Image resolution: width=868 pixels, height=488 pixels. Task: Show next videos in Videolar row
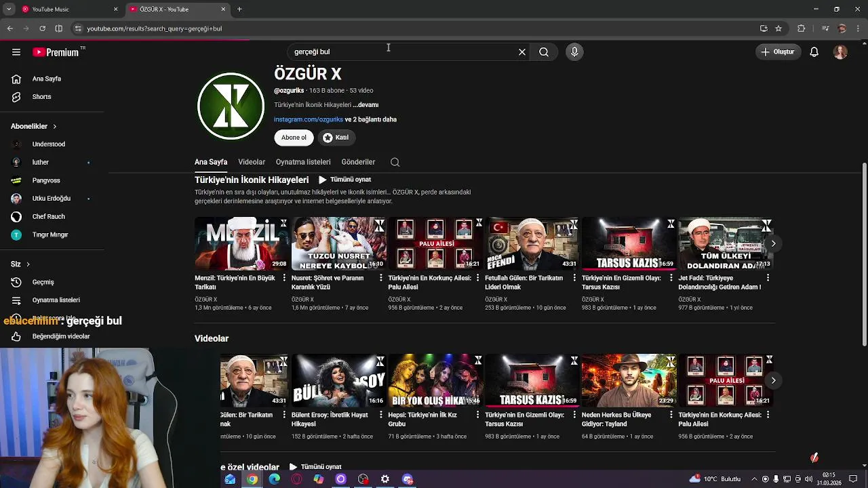773,380
